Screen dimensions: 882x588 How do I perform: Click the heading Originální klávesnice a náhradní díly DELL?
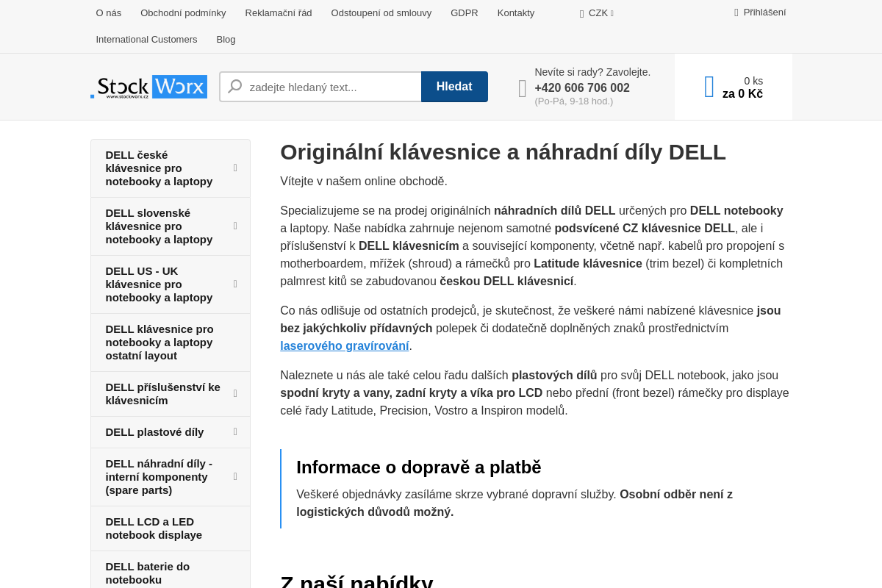(503, 152)
